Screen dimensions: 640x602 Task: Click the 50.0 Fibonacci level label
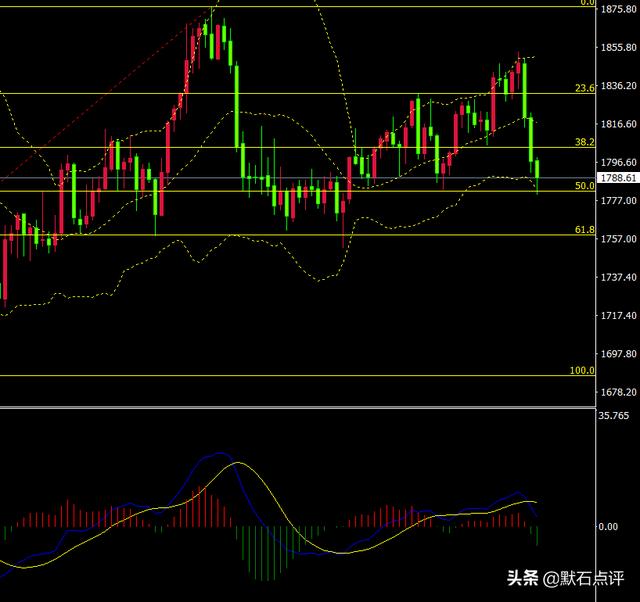pyautogui.click(x=585, y=186)
